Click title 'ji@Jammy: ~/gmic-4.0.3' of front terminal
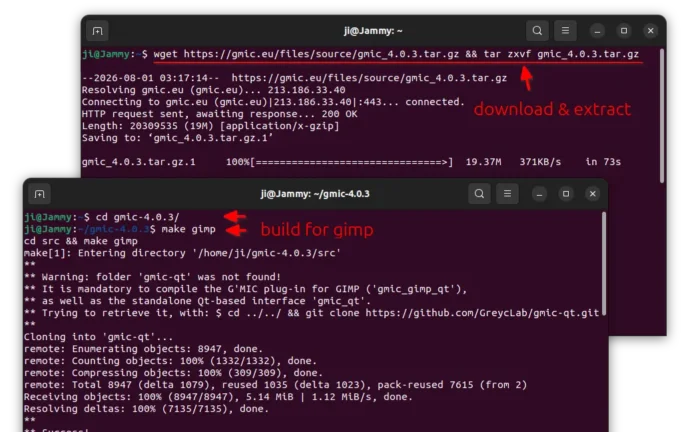The width and height of the screenshot is (700, 432). tap(315, 194)
